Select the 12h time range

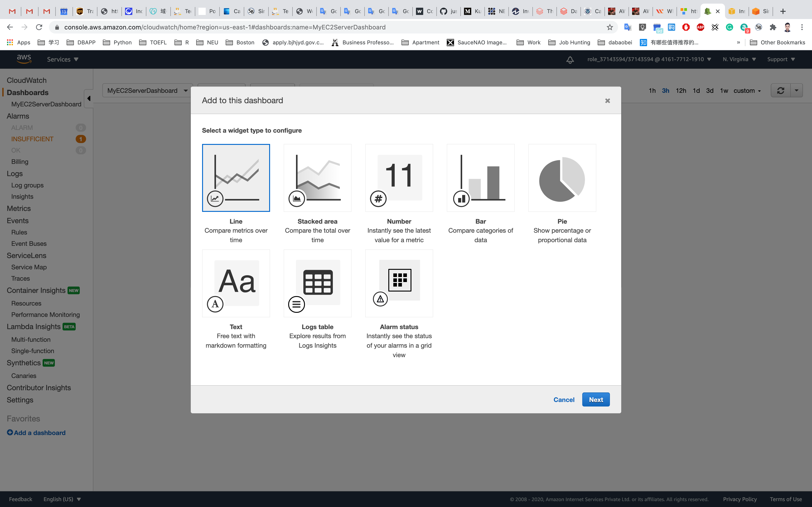coord(680,91)
